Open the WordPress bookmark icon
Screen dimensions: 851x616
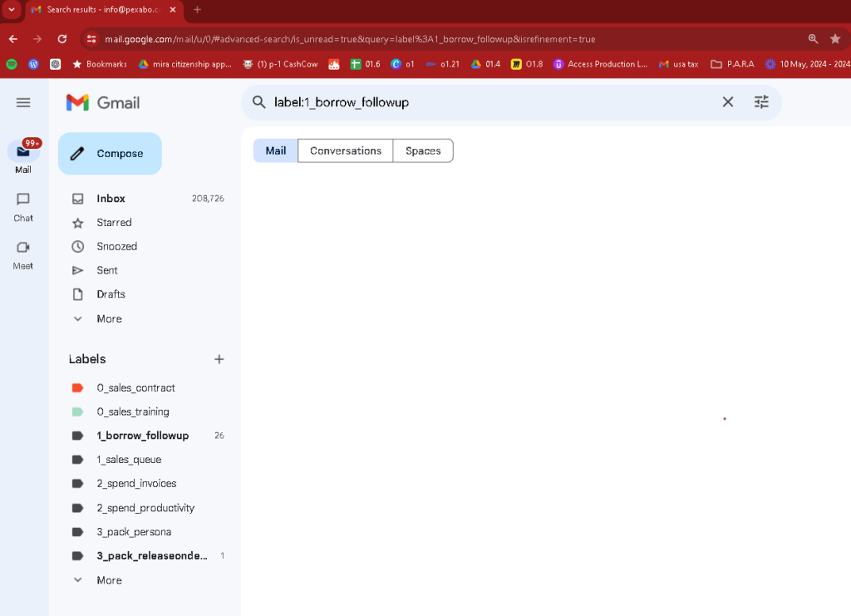tap(33, 64)
